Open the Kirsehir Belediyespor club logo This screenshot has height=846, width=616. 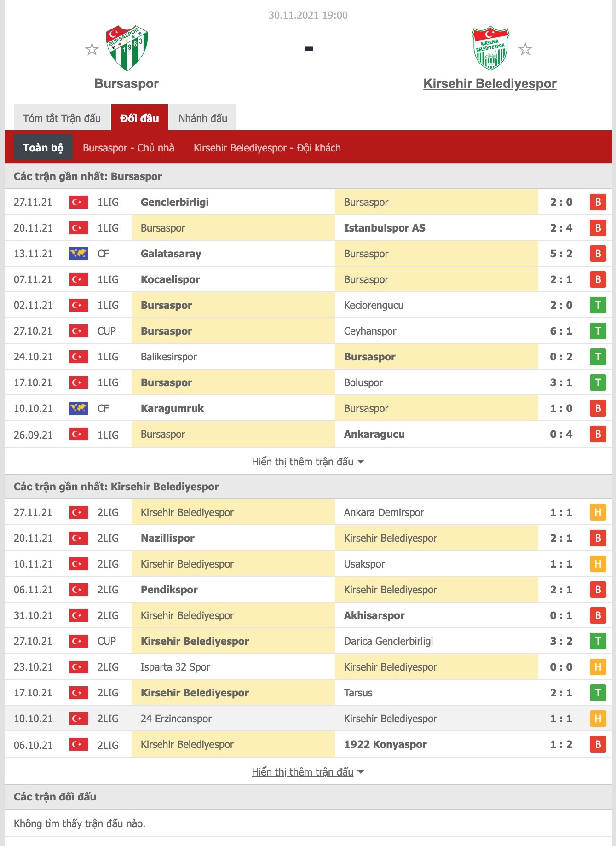pyautogui.click(x=490, y=48)
